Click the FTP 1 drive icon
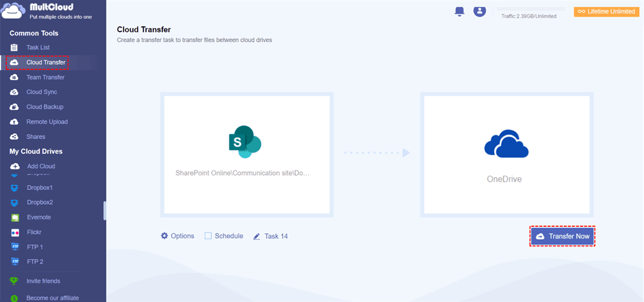 (x=15, y=247)
